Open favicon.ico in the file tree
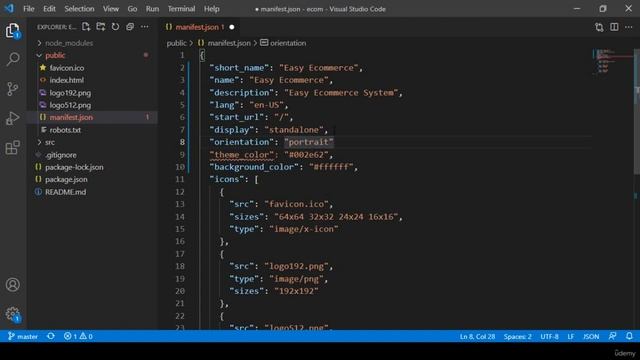This screenshot has width=640, height=360. (67, 68)
